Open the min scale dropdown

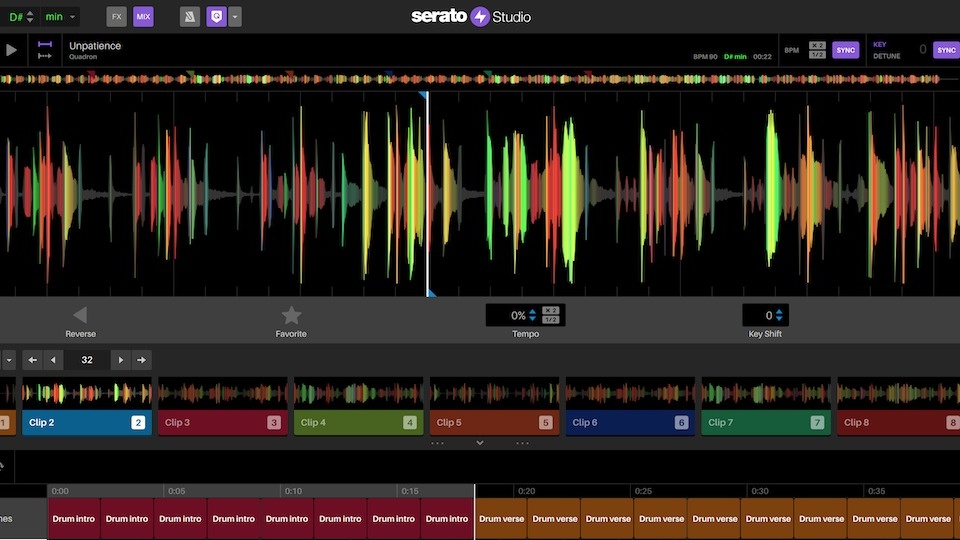coord(60,17)
